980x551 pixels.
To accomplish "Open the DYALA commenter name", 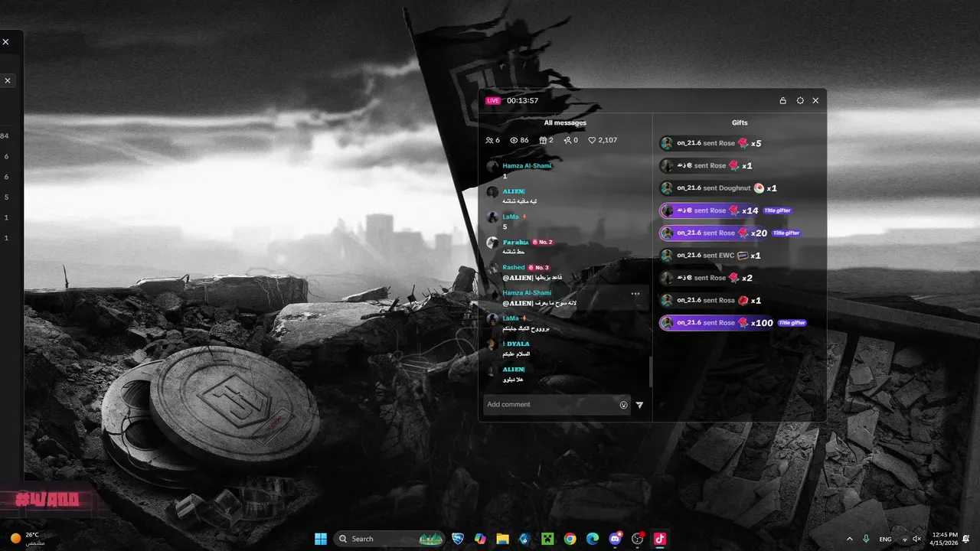I will (x=516, y=344).
